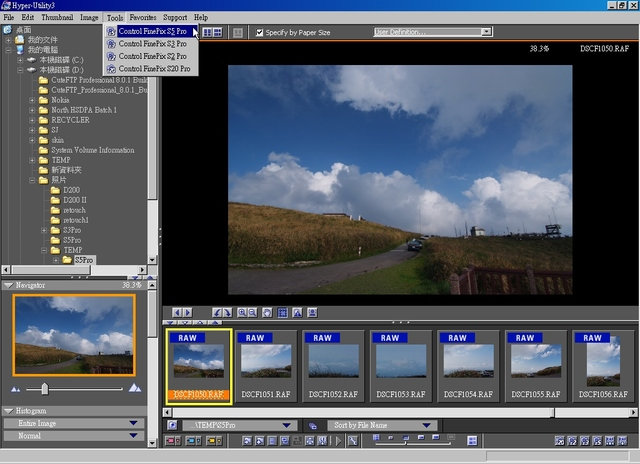Collapse the Navigator panel

pyautogui.click(x=8, y=285)
